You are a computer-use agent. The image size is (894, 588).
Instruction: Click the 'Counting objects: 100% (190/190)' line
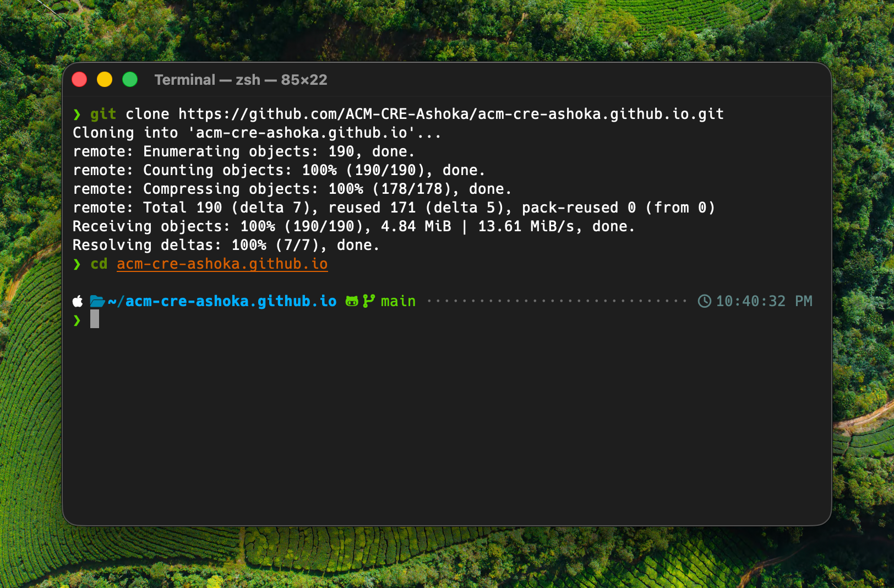(279, 170)
